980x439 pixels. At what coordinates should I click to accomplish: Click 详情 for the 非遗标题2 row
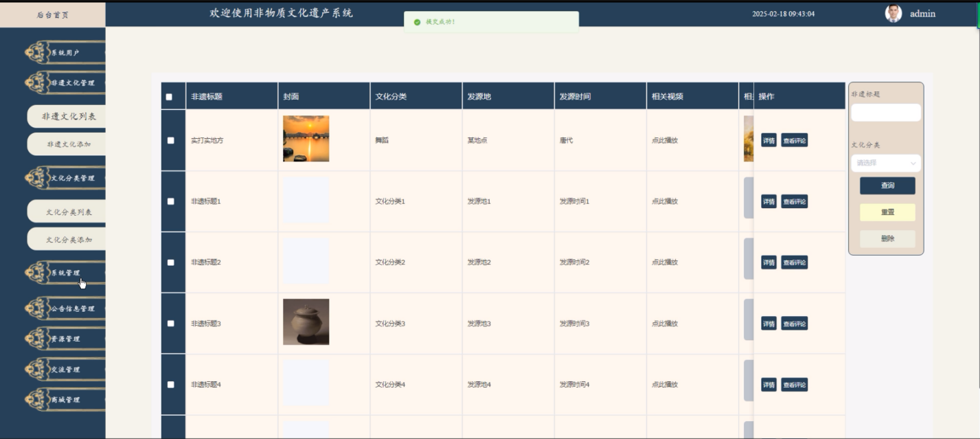[x=768, y=262]
